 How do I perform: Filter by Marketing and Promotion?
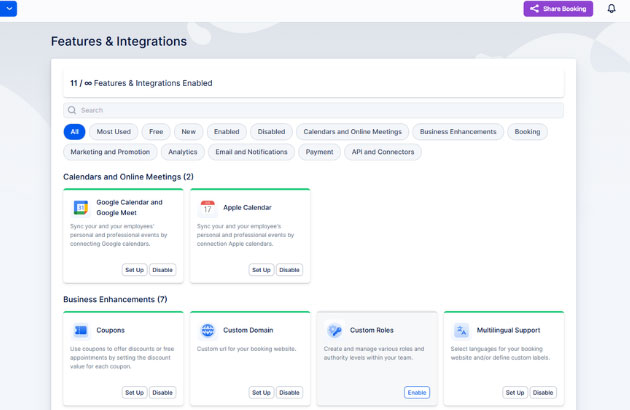[110, 152]
